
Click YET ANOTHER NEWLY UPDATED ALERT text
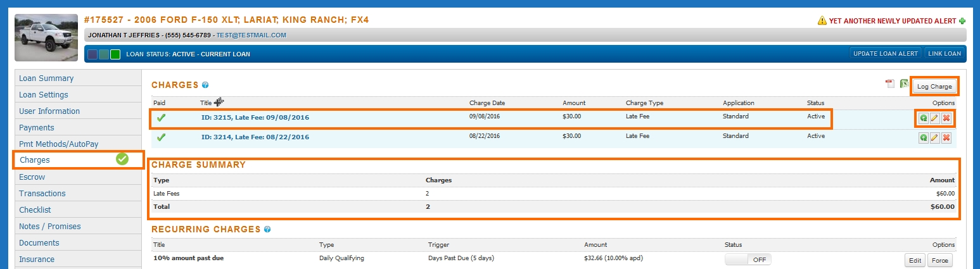[893, 21]
